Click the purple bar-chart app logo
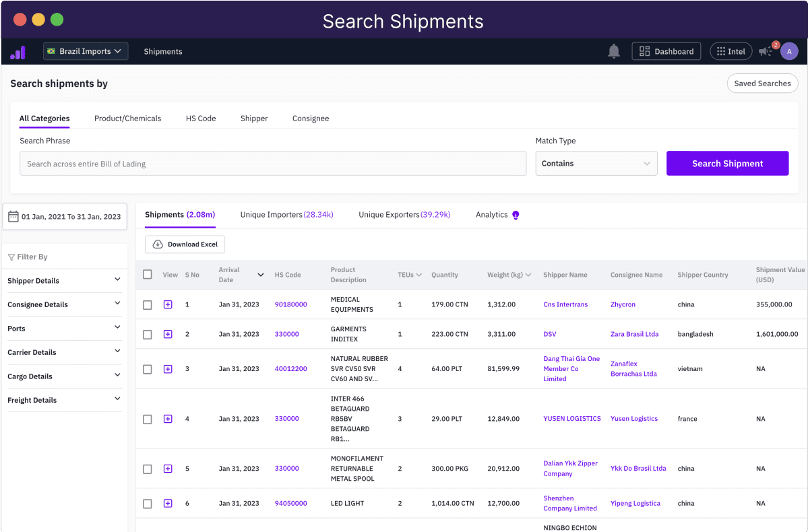This screenshot has height=532, width=808. point(18,51)
